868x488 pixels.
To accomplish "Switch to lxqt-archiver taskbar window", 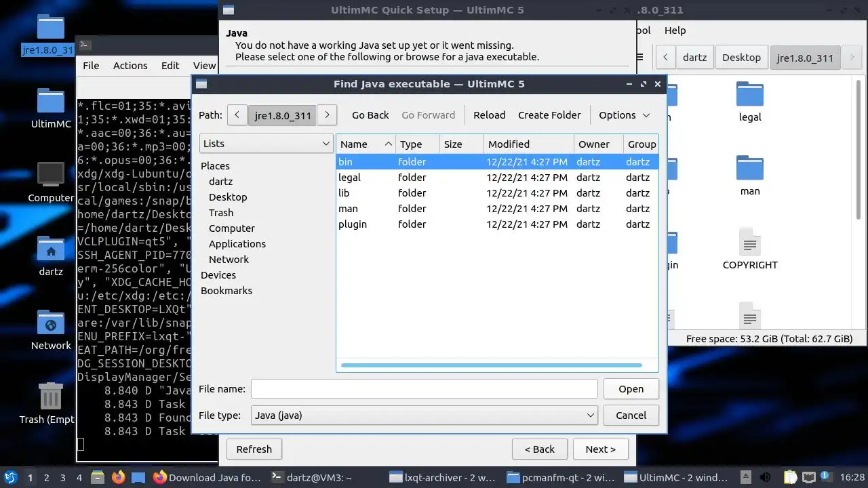I will 442,477.
